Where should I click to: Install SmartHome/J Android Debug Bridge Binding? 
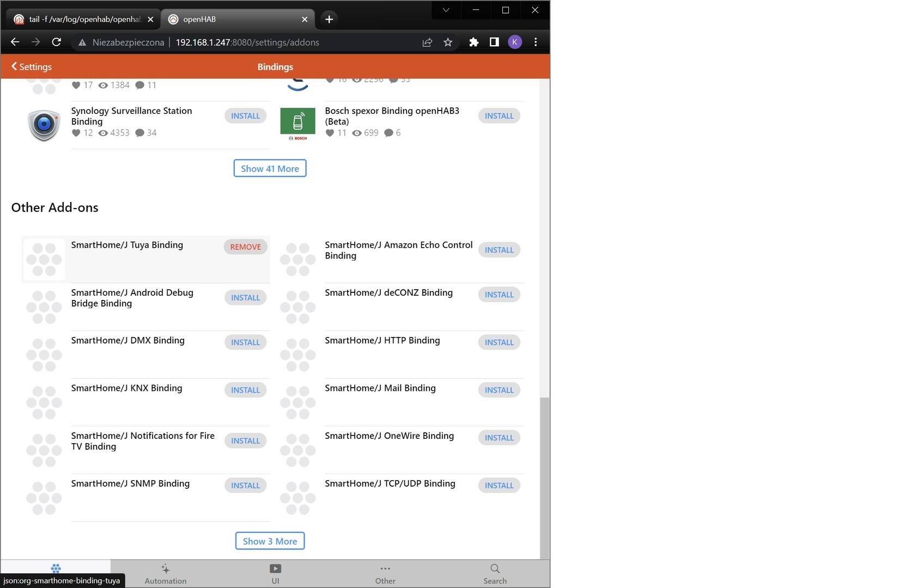[245, 297]
